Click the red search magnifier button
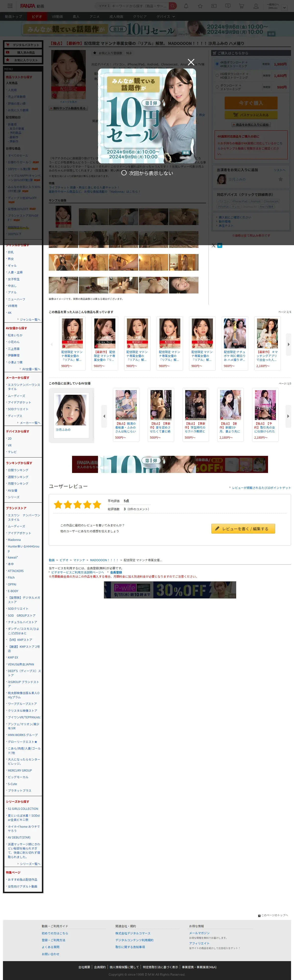 173,6
